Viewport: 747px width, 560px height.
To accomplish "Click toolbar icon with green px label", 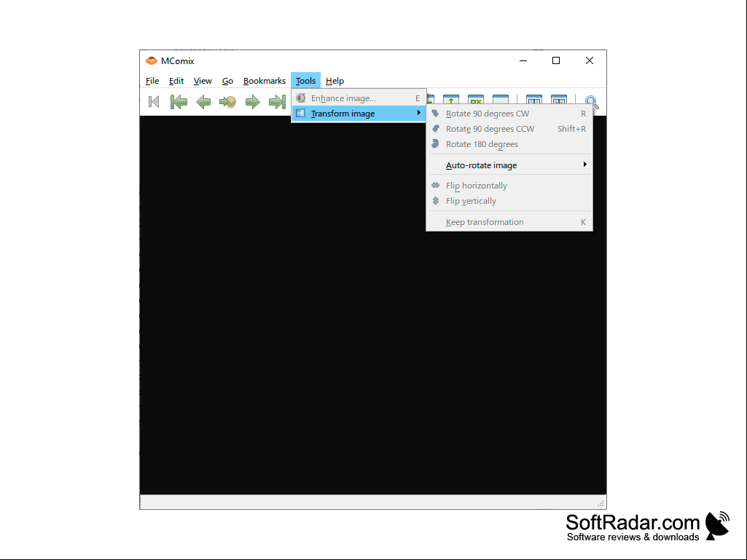I will point(476,100).
